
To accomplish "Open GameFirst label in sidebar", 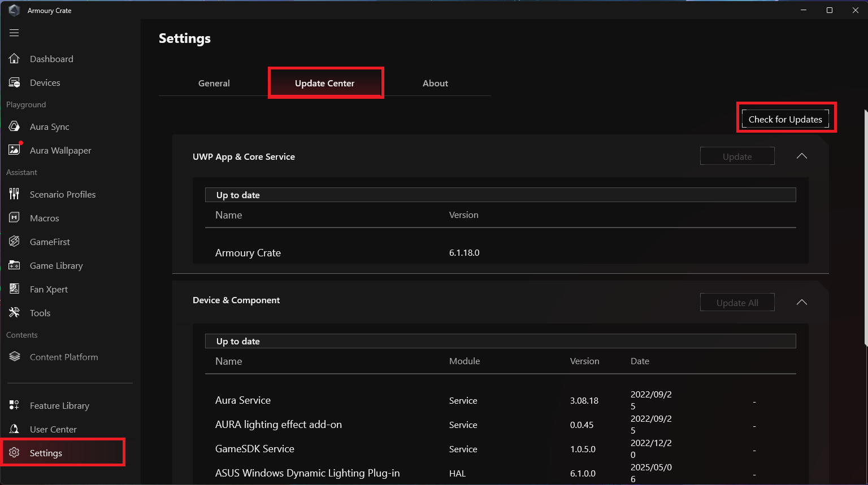I will [x=50, y=242].
